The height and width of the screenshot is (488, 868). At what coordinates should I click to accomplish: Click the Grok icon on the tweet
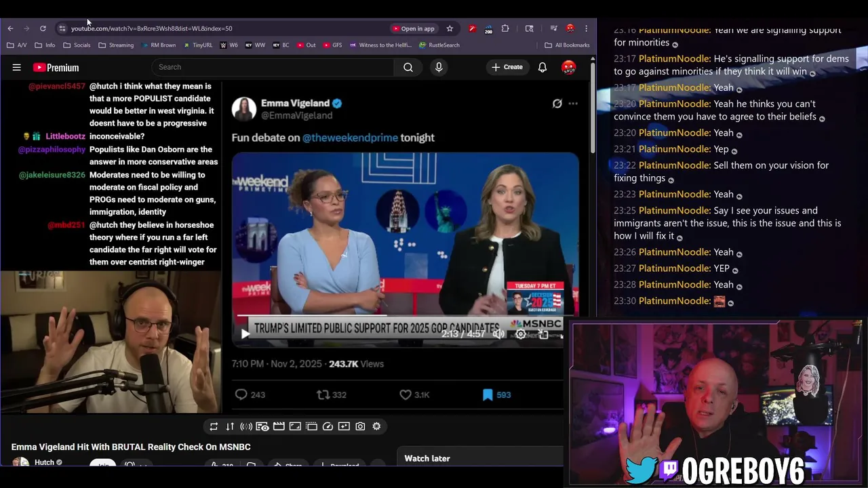(x=557, y=104)
